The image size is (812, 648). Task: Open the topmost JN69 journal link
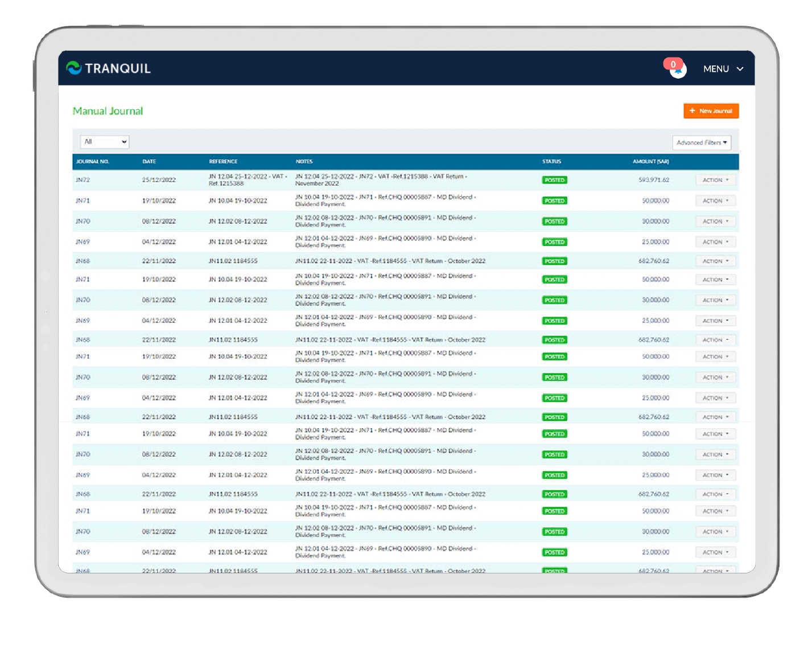click(83, 242)
